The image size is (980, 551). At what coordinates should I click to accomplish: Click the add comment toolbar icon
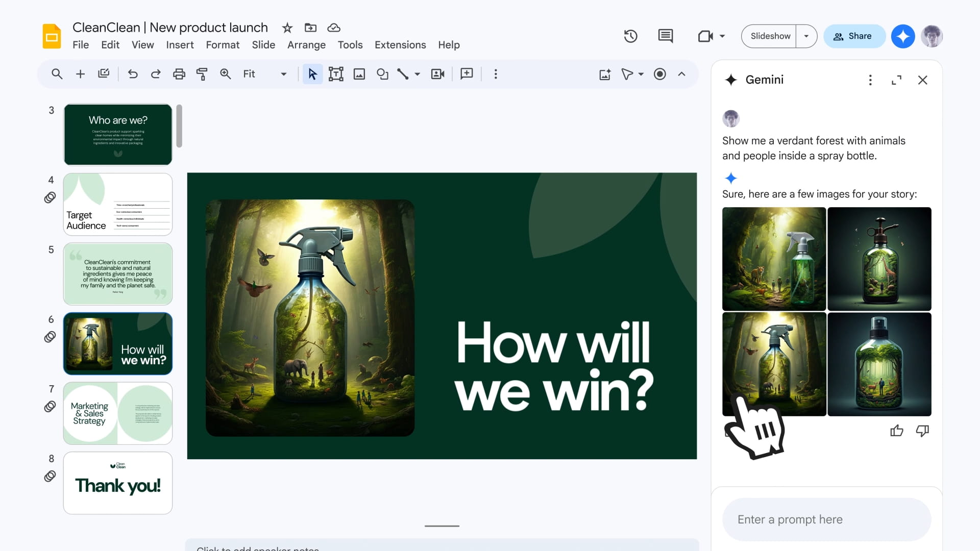pos(467,74)
